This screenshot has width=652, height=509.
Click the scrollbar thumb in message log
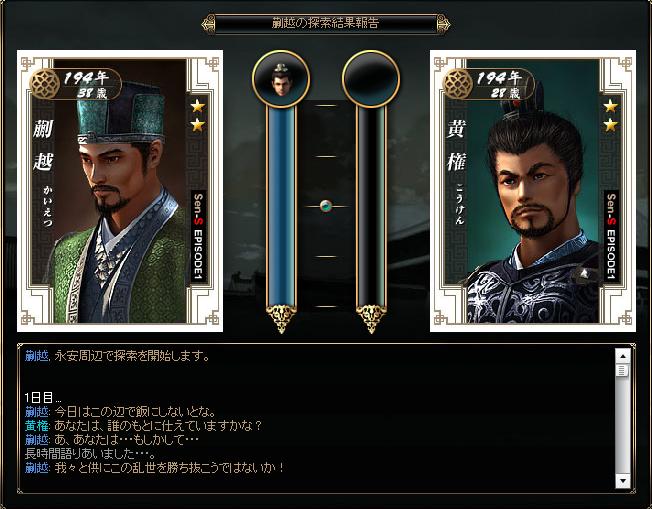(622, 370)
